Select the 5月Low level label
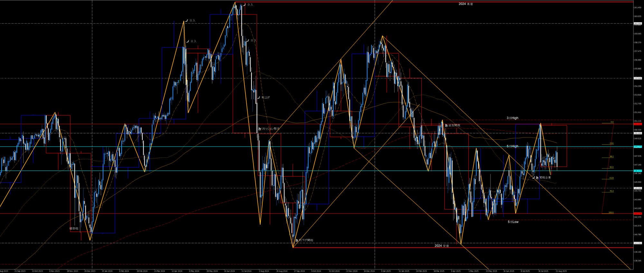Image resolution: width=644 pixels, height=273 pixels. (x=513, y=222)
